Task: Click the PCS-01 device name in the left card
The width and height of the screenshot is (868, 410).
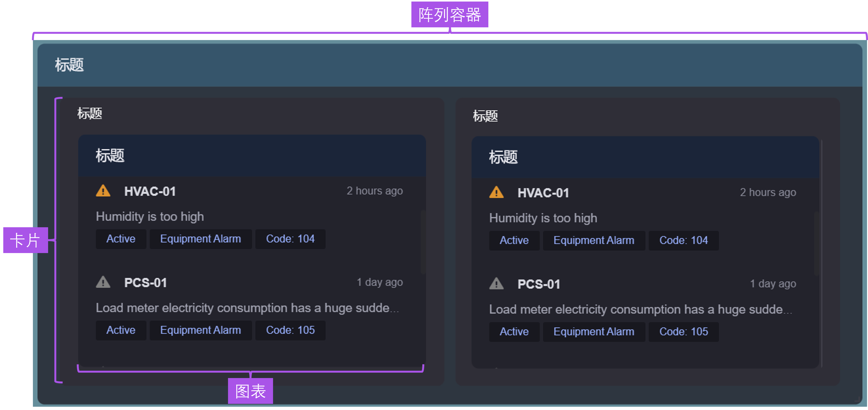Action: 146,283
